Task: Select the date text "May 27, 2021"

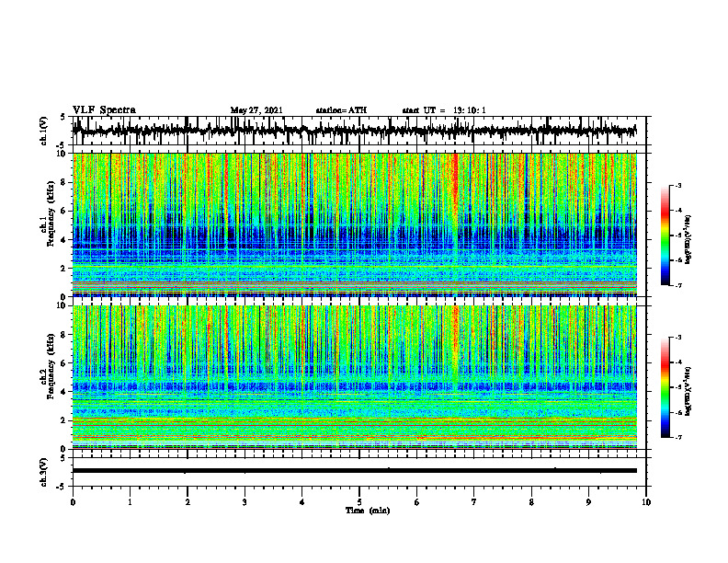Action: (x=256, y=110)
